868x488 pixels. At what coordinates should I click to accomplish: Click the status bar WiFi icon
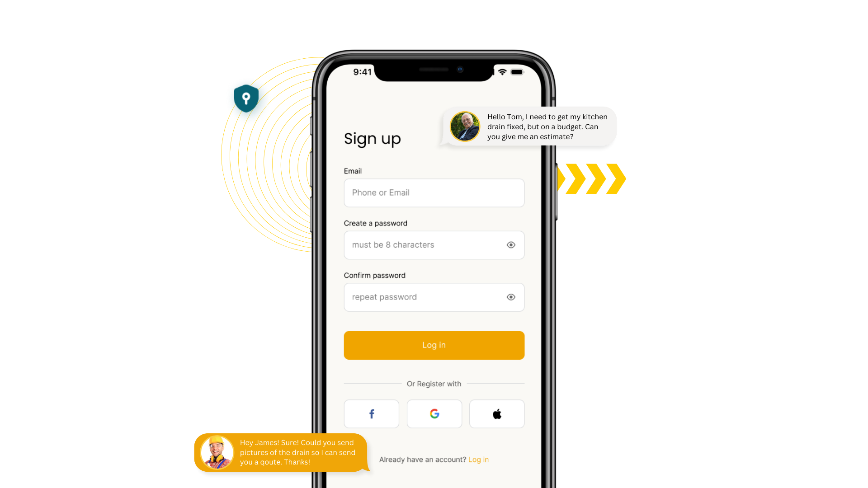[502, 72]
